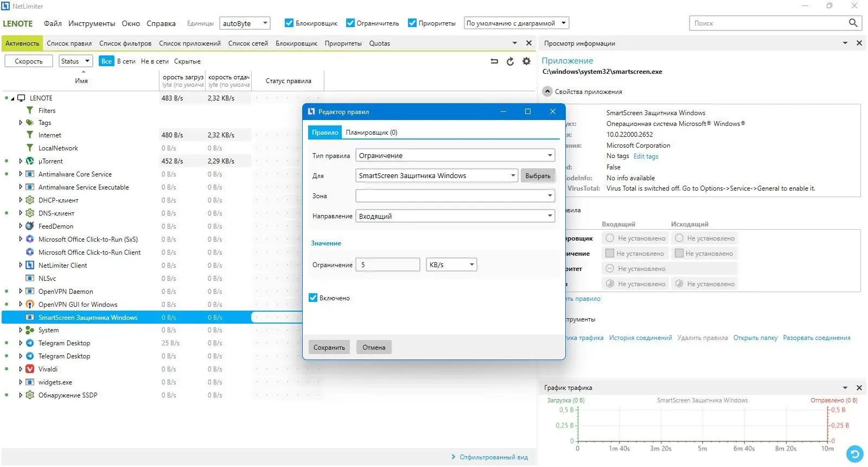Close the activity panel with its X icon
This screenshot has width=868, height=467.
pyautogui.click(x=529, y=43)
